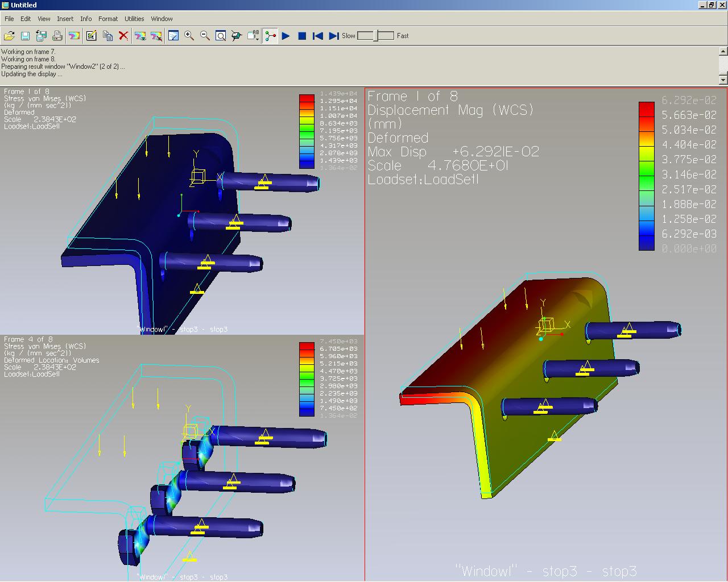728x582 pixels.
Task: Open the Edit menu
Action: coord(26,19)
